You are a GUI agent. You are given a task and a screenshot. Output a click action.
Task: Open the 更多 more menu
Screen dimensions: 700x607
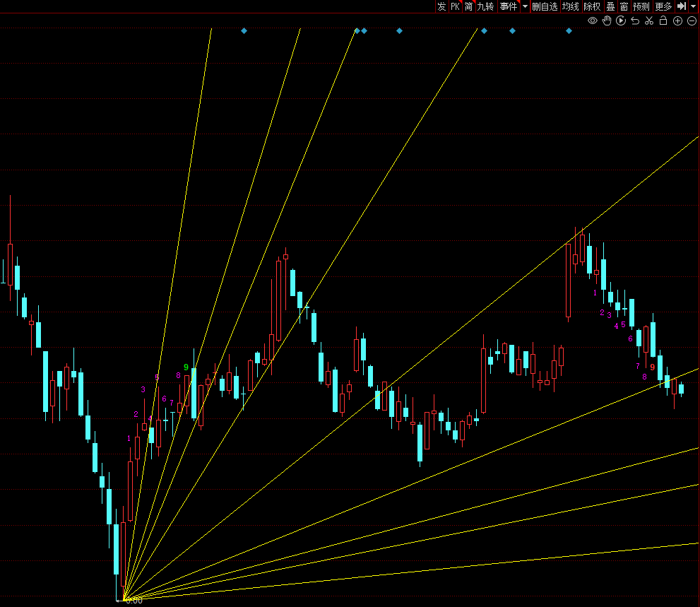pos(663,6)
